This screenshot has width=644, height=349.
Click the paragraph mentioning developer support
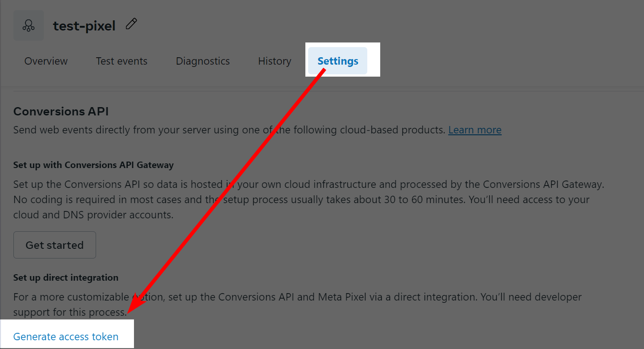point(298,304)
